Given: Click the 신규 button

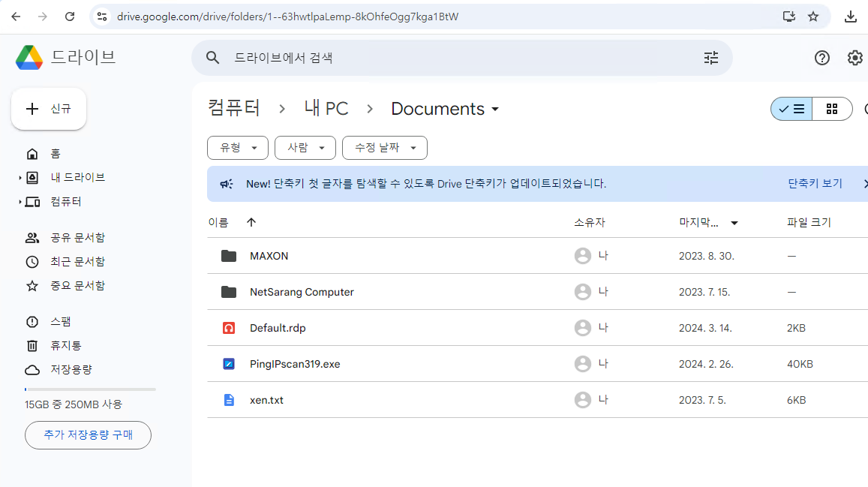Looking at the screenshot, I should coord(49,109).
